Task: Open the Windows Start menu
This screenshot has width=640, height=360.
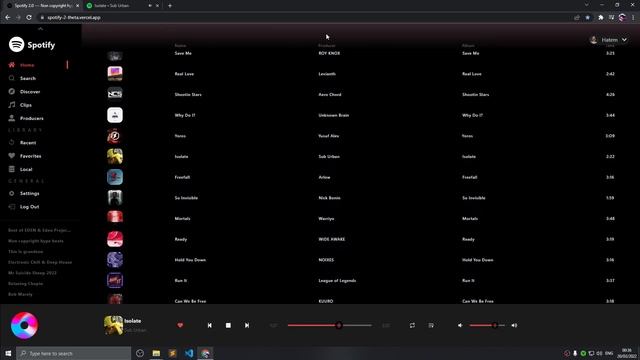Action: tap(8, 353)
